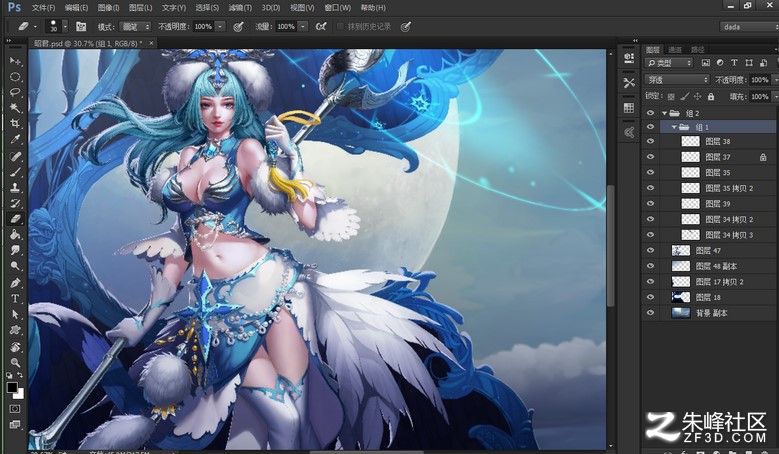Filter layers by pixel type
The image size is (779, 454).
[x=705, y=63]
